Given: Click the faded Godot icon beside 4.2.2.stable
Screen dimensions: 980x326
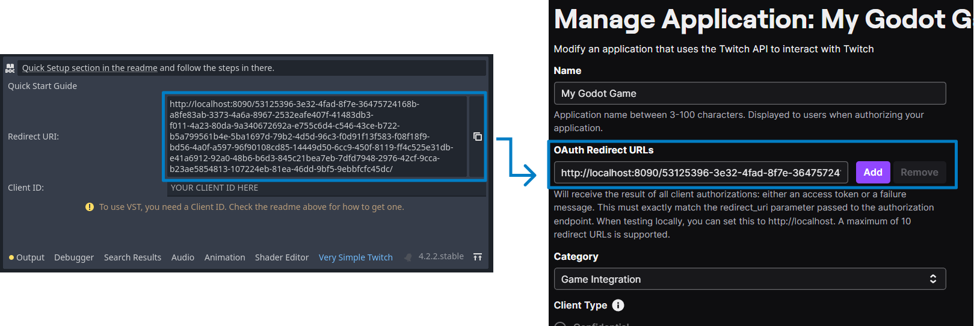Looking at the screenshot, I should coord(408,257).
